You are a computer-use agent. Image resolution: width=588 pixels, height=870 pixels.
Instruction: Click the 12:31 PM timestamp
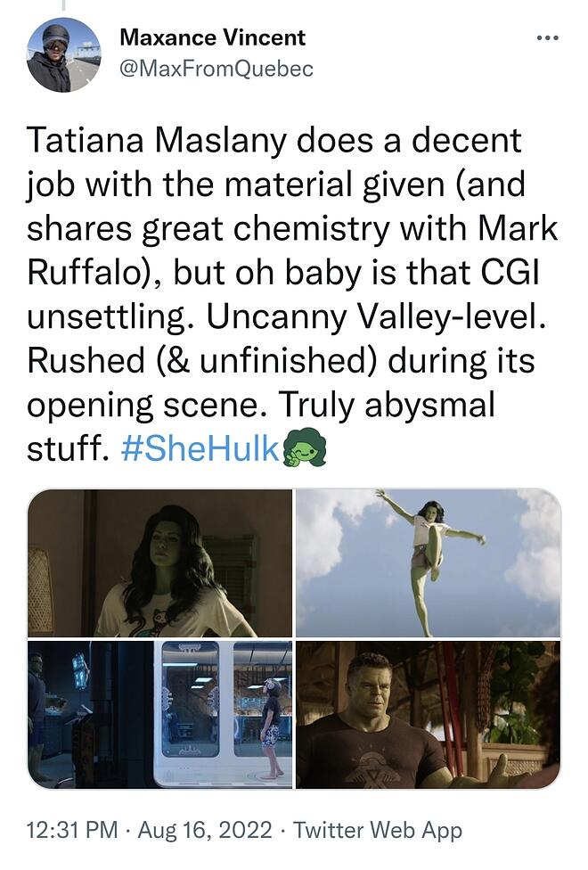[72, 830]
